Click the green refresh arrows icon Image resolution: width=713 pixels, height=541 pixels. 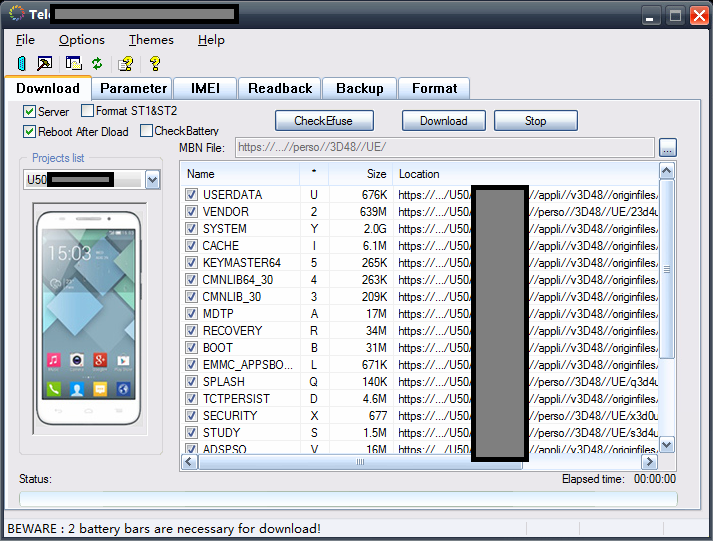click(x=97, y=64)
